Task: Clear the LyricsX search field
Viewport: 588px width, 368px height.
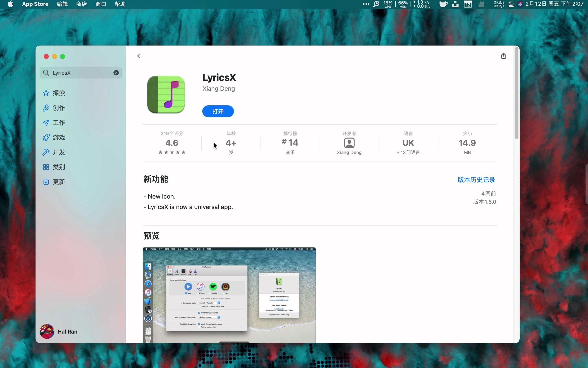Action: pos(116,73)
